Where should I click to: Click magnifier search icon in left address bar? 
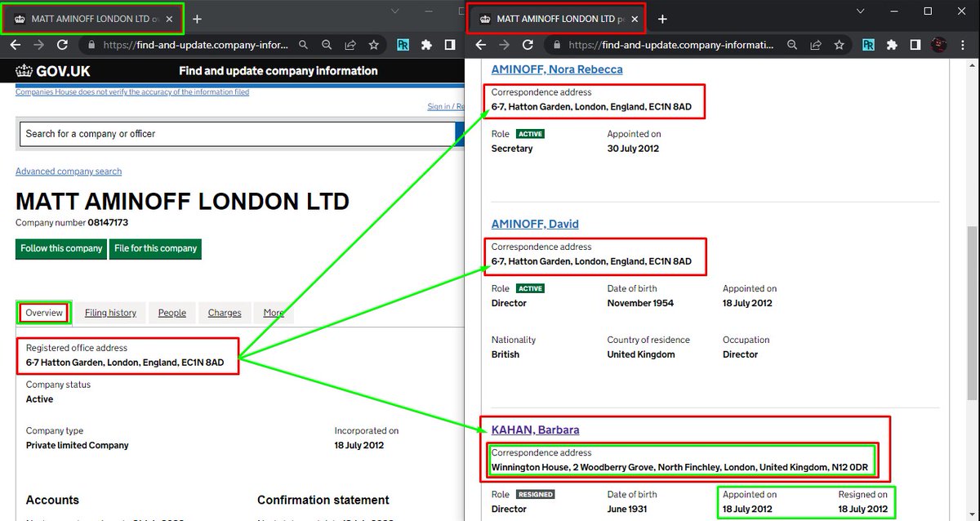pyautogui.click(x=303, y=46)
